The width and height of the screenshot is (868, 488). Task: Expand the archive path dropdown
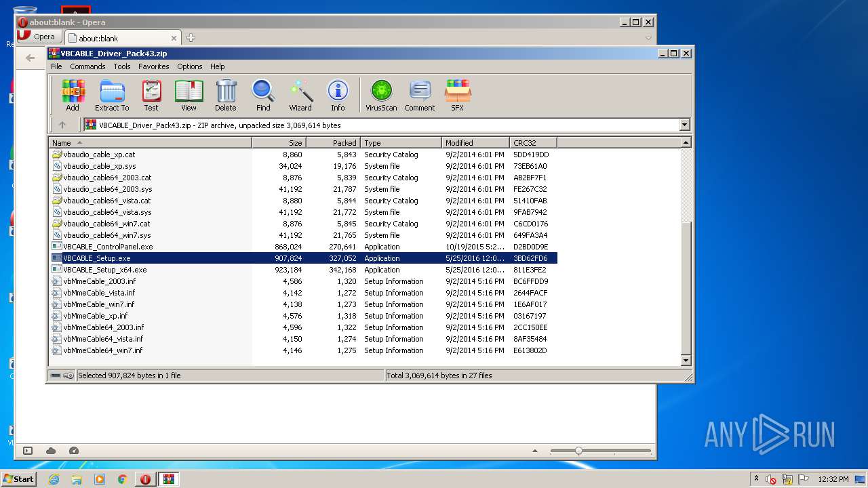point(684,125)
